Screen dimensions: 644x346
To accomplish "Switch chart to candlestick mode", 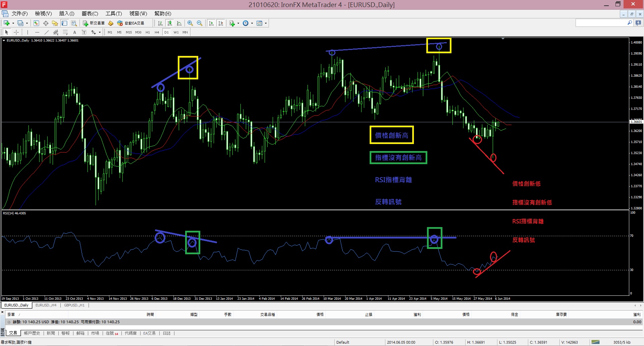I will pyautogui.click(x=170, y=23).
